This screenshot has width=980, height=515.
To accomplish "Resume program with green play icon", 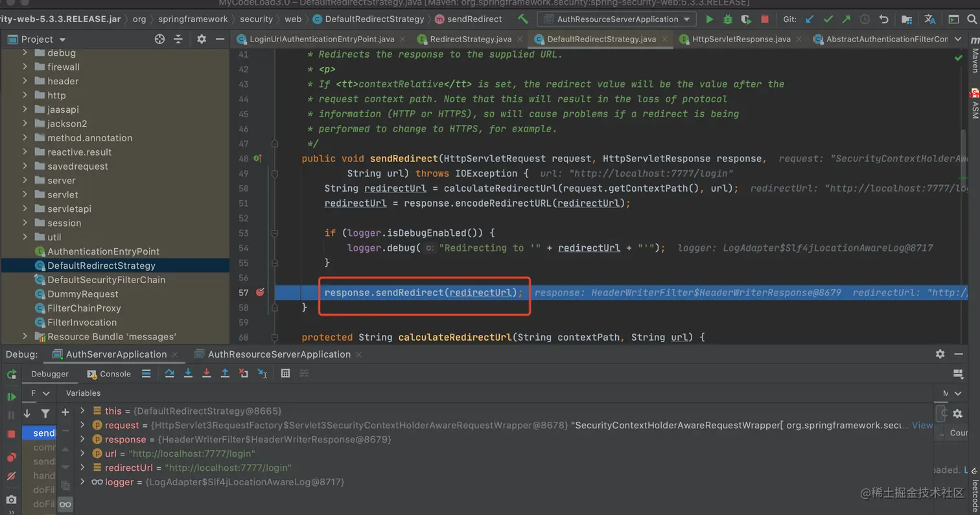I will tap(11, 396).
